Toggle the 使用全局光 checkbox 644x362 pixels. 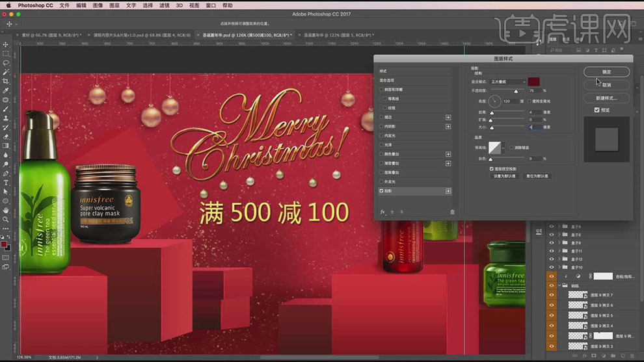(529, 101)
